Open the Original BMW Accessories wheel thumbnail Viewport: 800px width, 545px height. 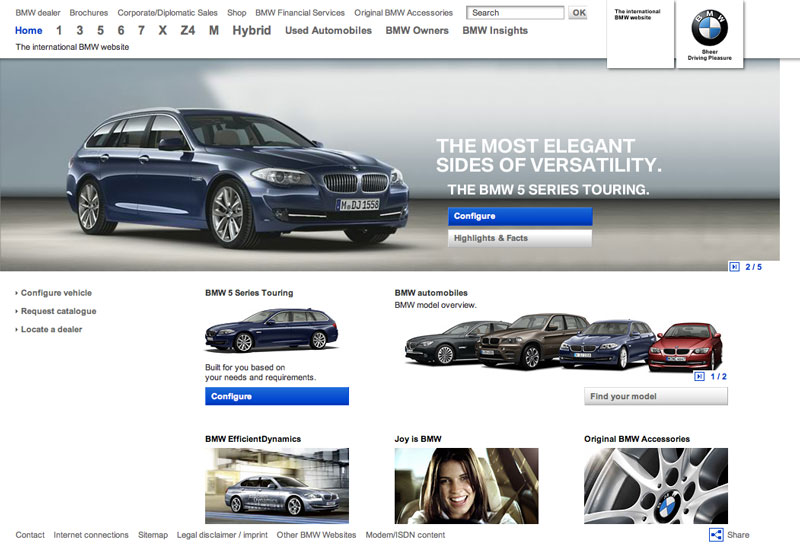[x=656, y=486]
